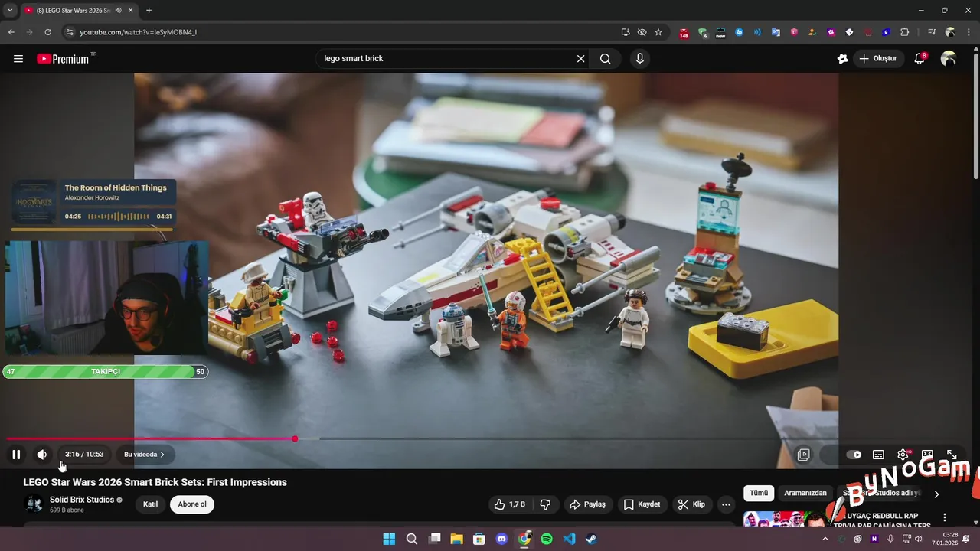The height and width of the screenshot is (551, 980).
Task: Install app icon in address bar
Action: click(x=626, y=32)
